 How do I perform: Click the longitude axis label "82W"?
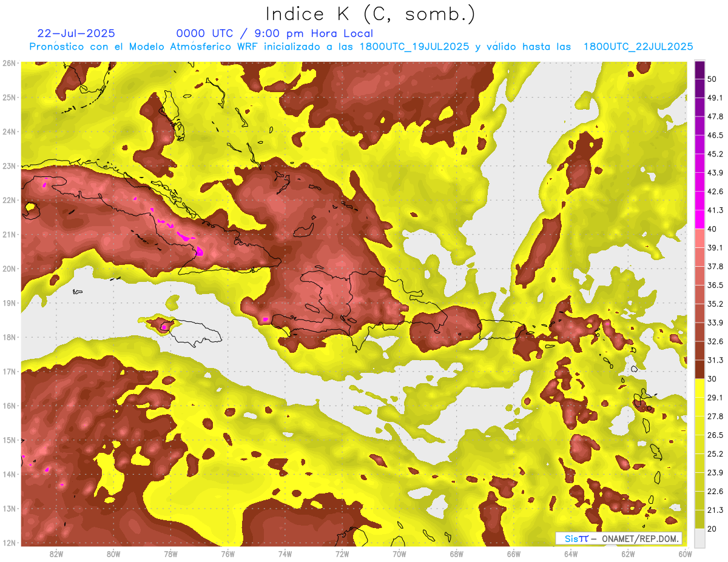coord(56,554)
